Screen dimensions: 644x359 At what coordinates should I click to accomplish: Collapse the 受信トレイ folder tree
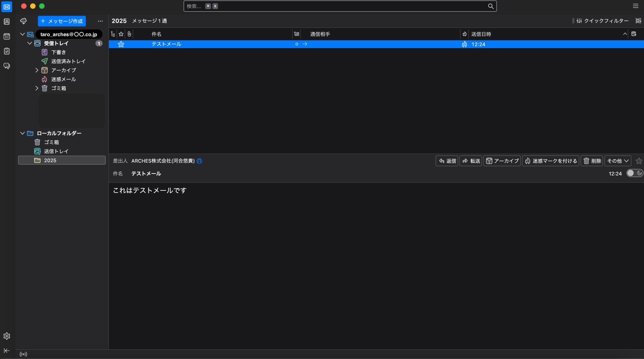pos(29,43)
